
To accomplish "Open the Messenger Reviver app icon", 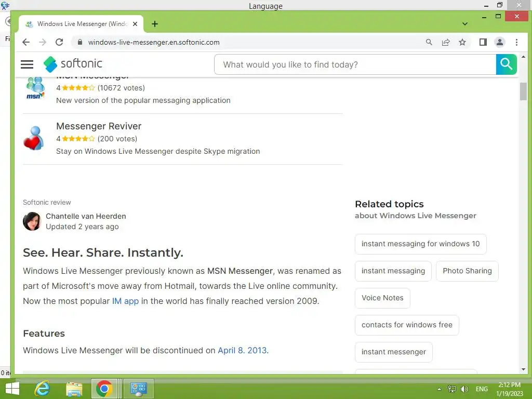I will tap(34, 138).
